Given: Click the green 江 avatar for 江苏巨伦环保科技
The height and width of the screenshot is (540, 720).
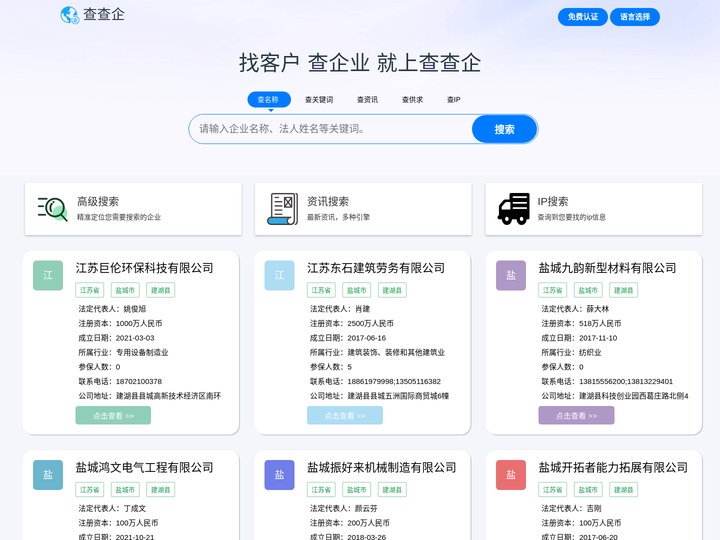Looking at the screenshot, I should pos(48,275).
